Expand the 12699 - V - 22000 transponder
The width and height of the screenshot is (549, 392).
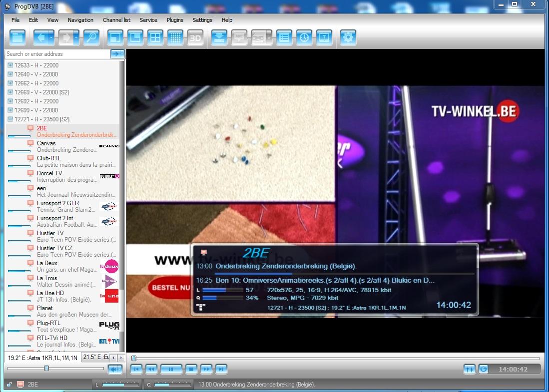click(10, 110)
